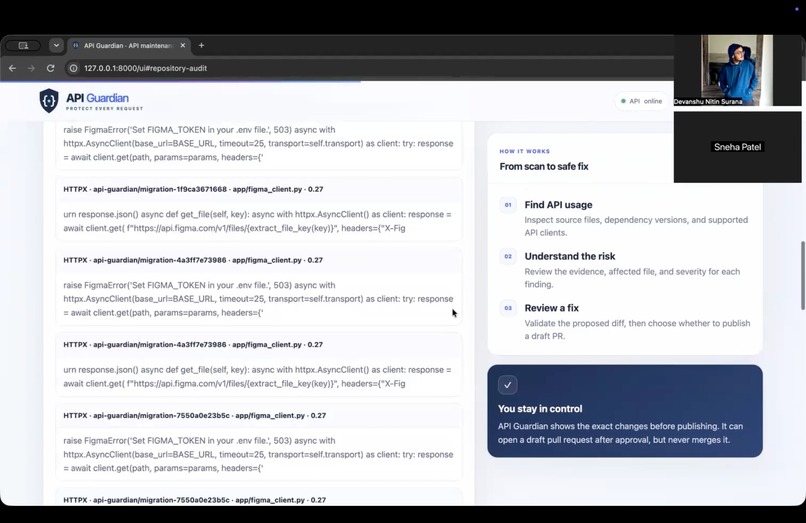Image resolution: width=806 pixels, height=523 pixels.
Task: Click the 'Review a fix' heading
Action: 552,308
